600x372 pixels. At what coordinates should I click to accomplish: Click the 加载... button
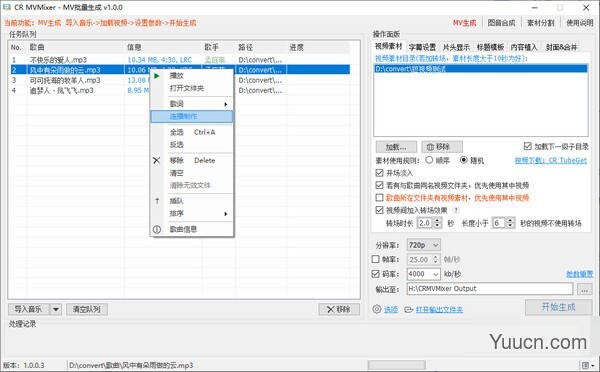tap(396, 147)
